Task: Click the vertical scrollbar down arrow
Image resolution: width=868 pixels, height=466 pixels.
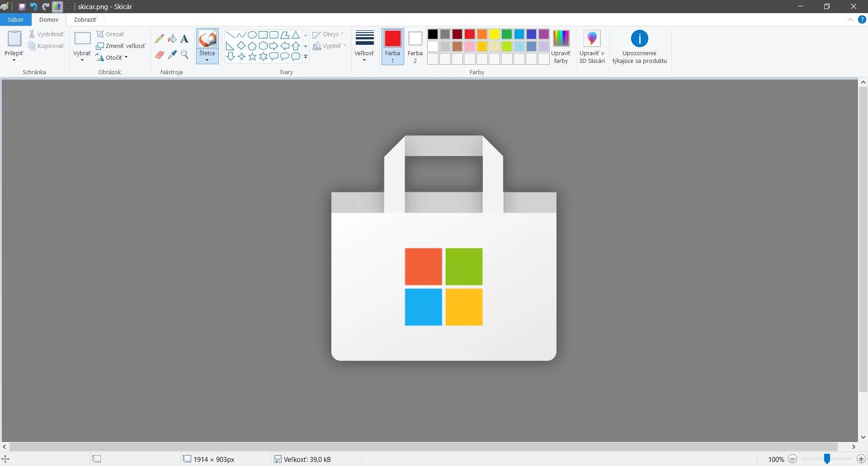Action: [x=863, y=437]
